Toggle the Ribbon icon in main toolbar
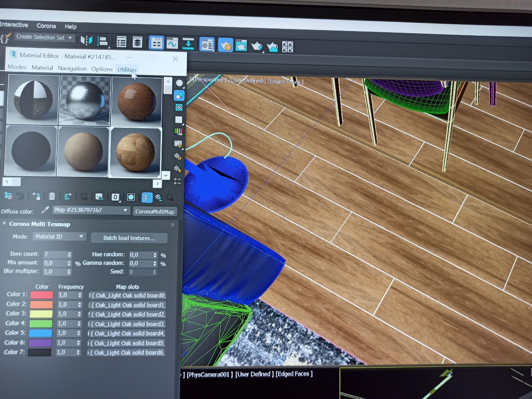Image resolution: width=532 pixels, height=399 pixels. coord(156,43)
